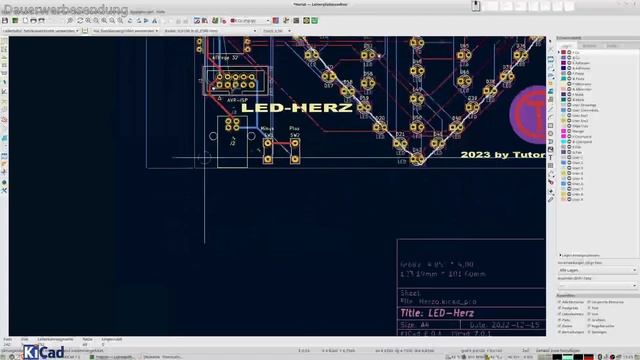The image size is (640, 360).
Task: Expand the Lagen-Anzeigeoptionen section
Action: tap(579, 255)
